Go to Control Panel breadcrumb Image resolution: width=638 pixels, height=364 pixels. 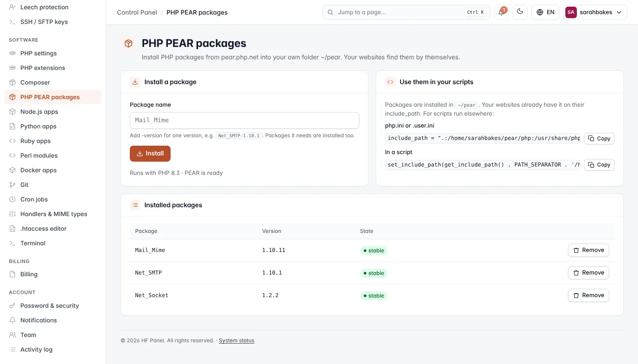click(x=137, y=12)
